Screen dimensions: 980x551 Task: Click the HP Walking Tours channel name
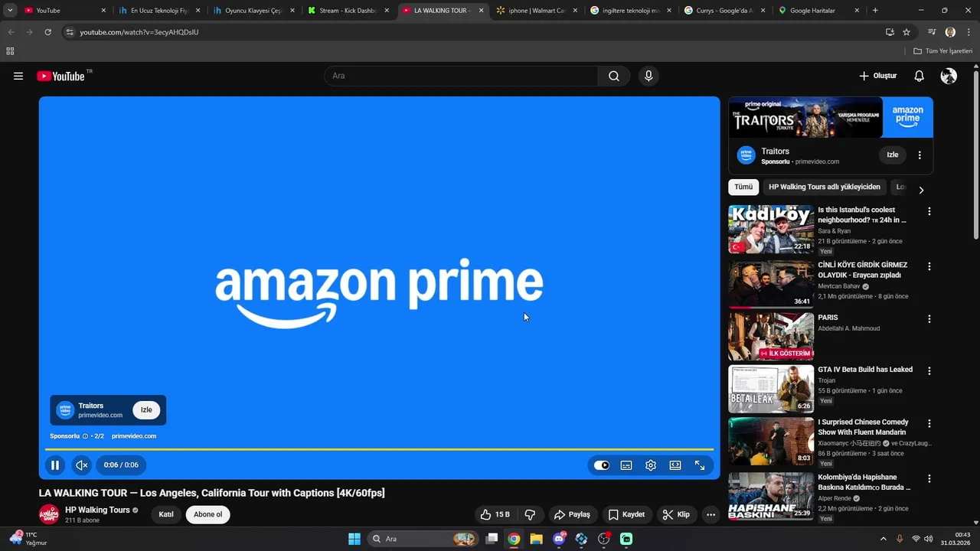point(97,510)
